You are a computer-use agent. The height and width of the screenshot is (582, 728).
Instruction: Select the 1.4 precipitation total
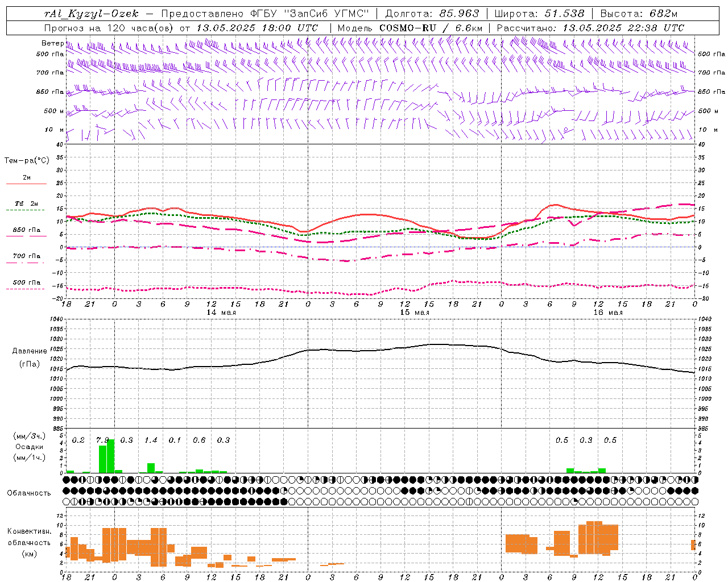coord(151,440)
